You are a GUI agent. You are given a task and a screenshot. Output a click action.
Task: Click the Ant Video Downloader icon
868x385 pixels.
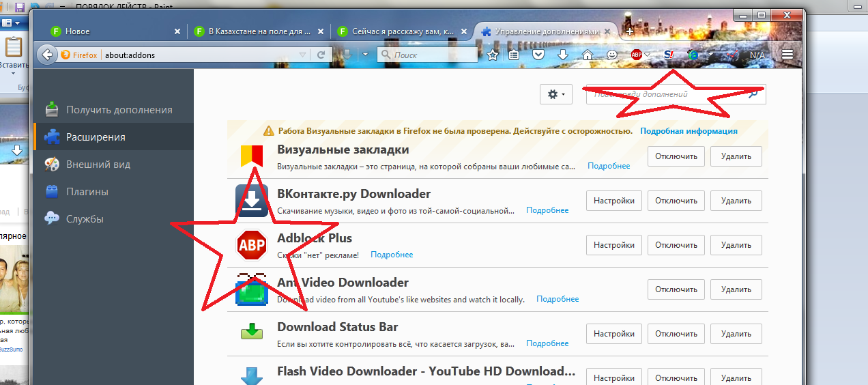pos(252,289)
